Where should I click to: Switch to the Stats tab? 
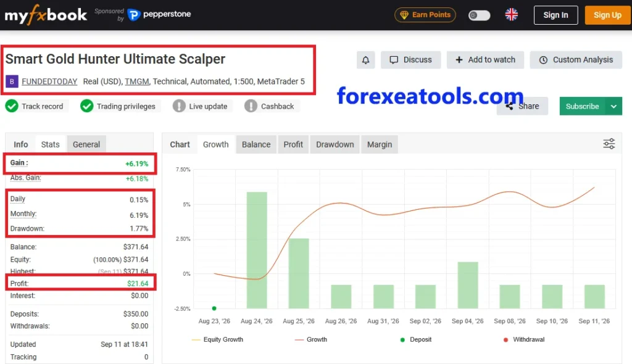tap(51, 144)
